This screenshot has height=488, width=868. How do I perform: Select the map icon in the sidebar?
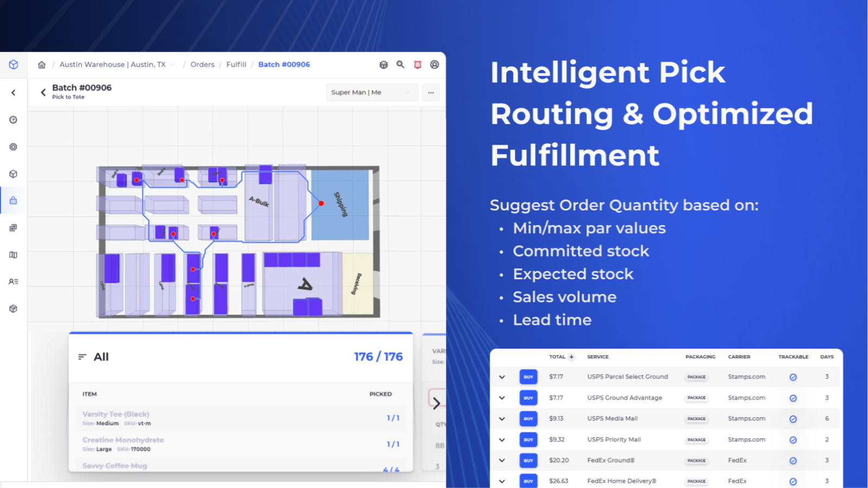pyautogui.click(x=14, y=254)
